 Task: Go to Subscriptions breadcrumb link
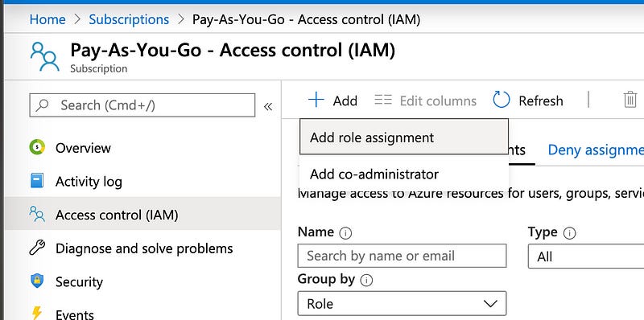(129, 19)
